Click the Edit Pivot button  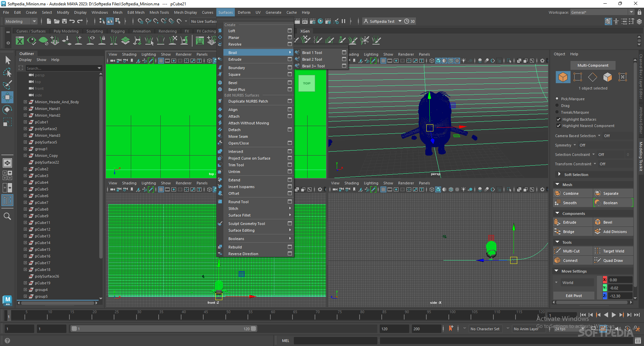(574, 296)
